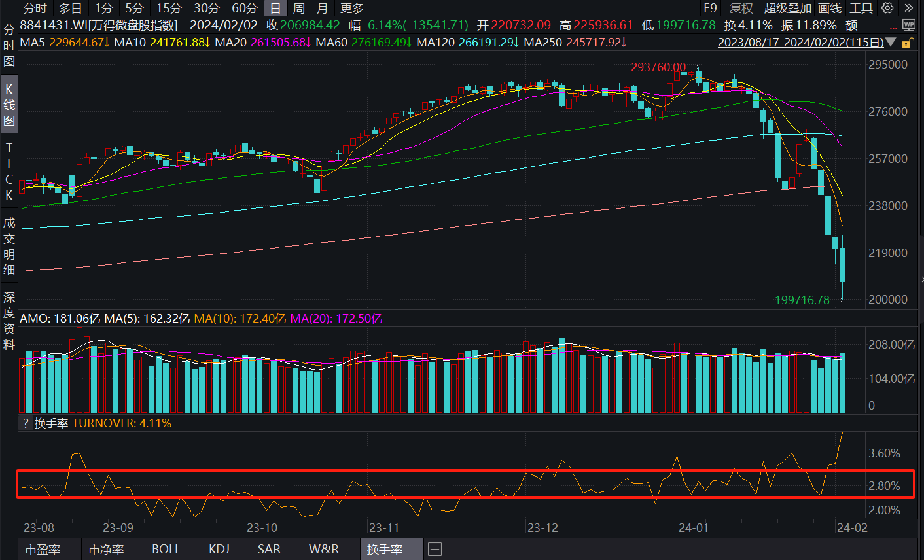Image resolution: width=924 pixels, height=560 pixels.
Task: Click the last candlestick at low 199716.78
Action: pos(842,265)
